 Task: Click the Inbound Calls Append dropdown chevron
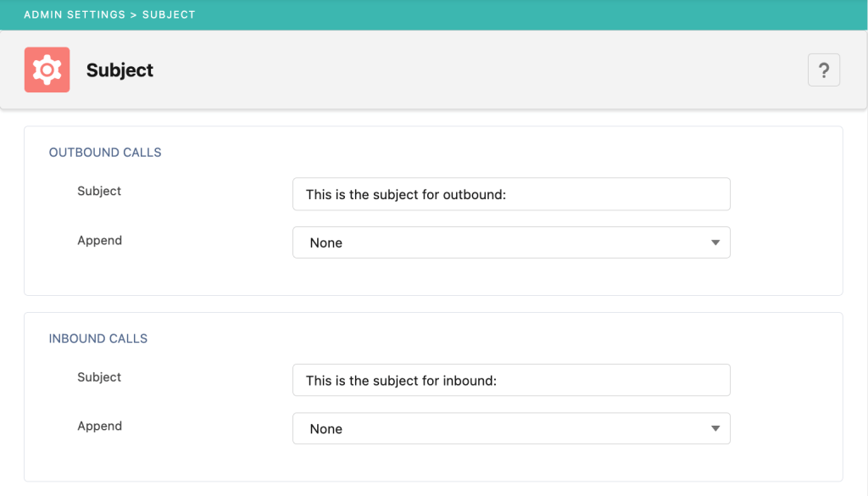[717, 428]
